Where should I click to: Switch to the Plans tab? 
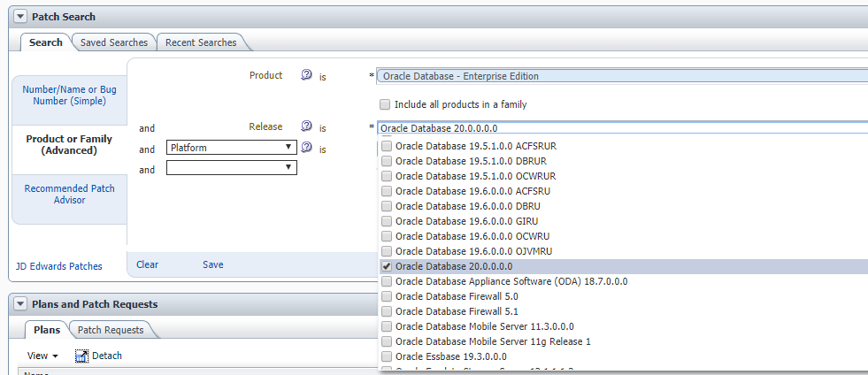click(47, 330)
